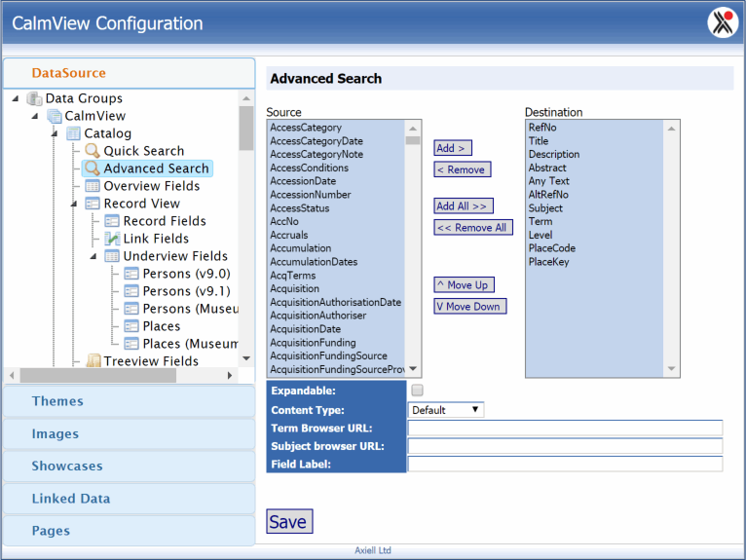Collapse the Data Groups tree node
This screenshot has width=746, height=560.
click(x=16, y=98)
